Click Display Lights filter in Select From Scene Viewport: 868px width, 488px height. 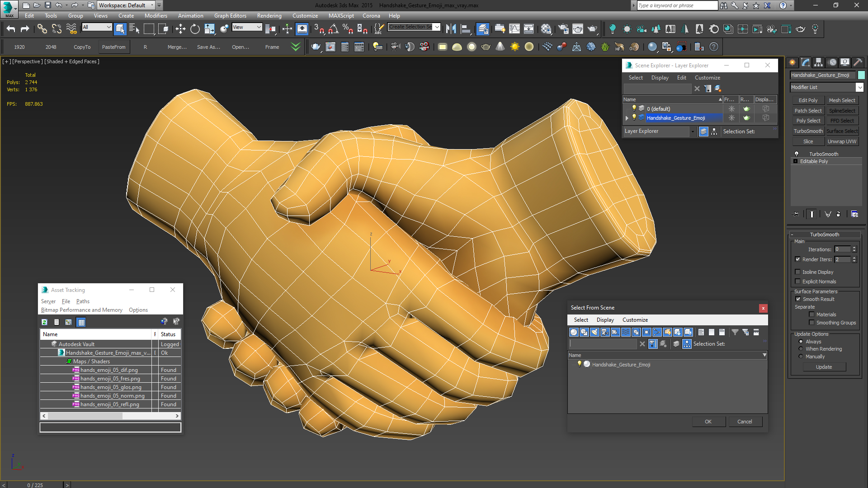pyautogui.click(x=594, y=332)
